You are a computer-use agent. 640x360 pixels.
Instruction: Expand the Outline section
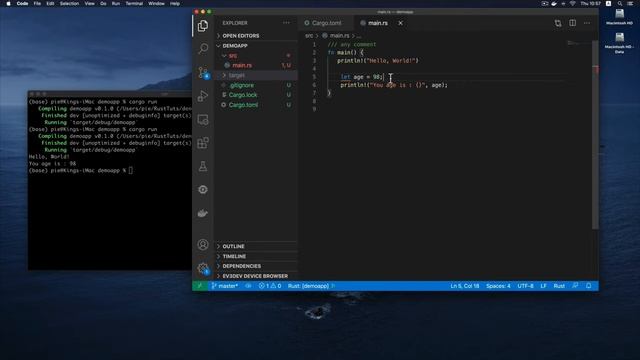(256, 247)
